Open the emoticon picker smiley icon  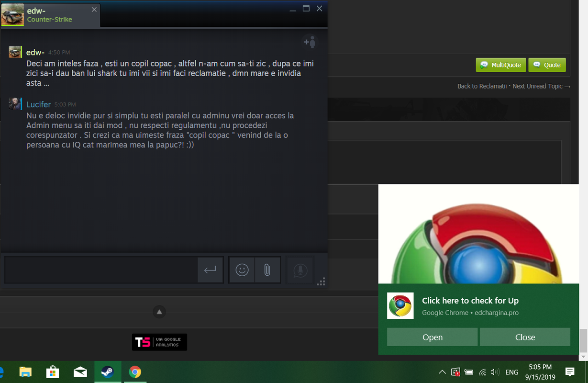(242, 270)
